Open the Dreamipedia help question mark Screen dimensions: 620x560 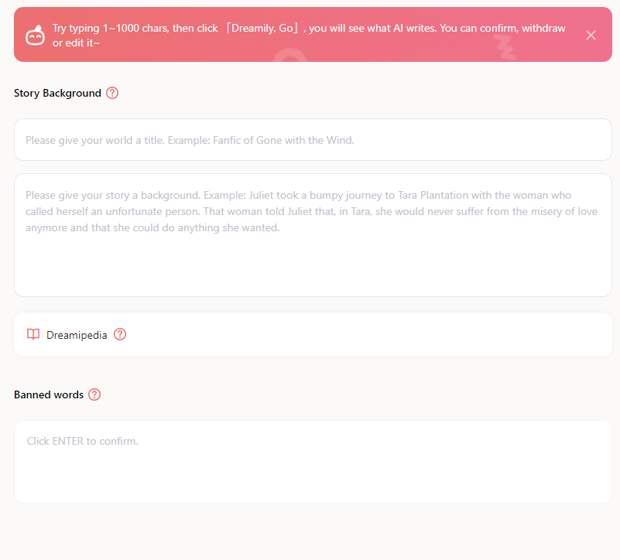[120, 335]
